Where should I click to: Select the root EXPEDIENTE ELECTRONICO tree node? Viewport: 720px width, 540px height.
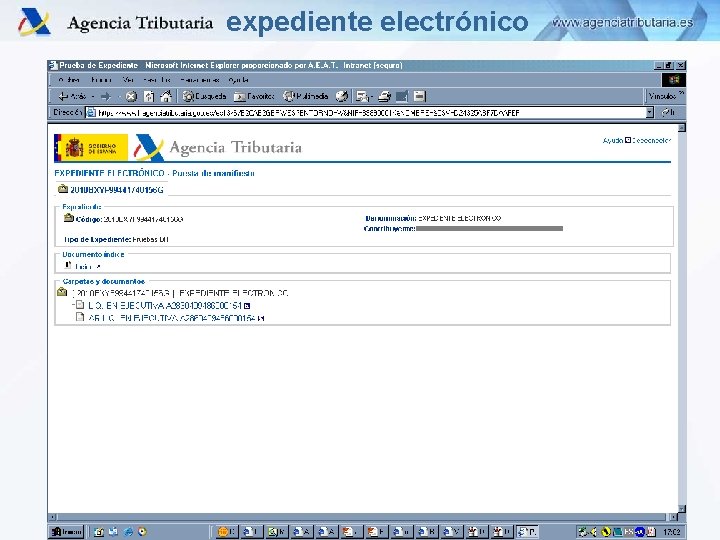[x=180, y=293]
